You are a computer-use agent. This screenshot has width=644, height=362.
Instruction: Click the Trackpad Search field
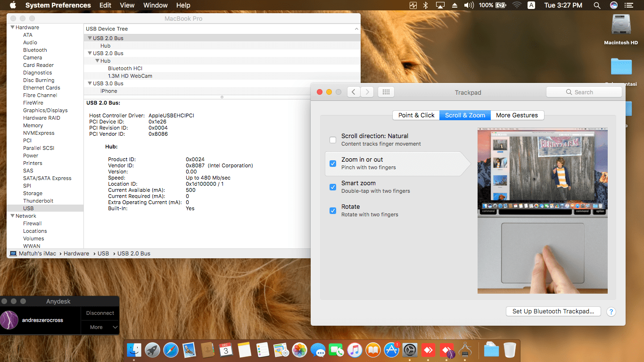[x=584, y=92]
